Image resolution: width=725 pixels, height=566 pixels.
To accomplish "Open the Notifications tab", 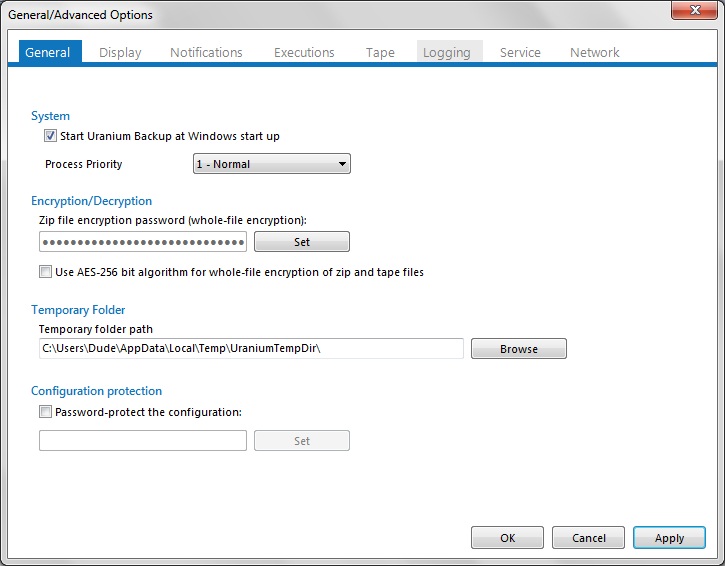I will (206, 52).
